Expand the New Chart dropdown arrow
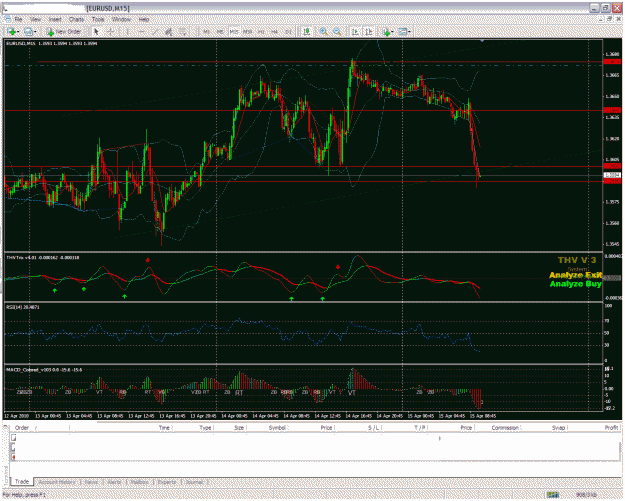 click(18, 31)
